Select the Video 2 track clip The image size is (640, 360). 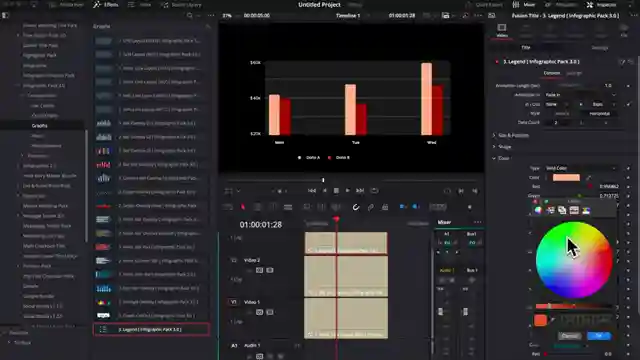346,276
